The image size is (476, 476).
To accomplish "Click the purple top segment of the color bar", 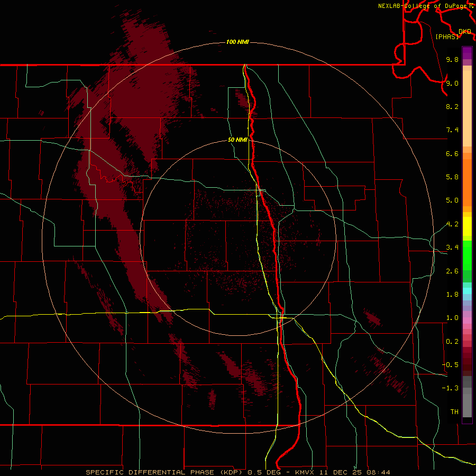I will (467, 53).
